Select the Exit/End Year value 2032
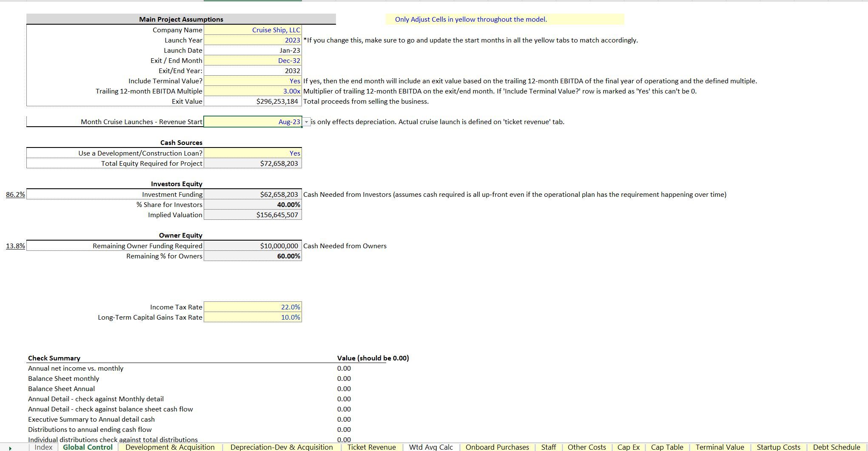868x451 pixels. (253, 71)
